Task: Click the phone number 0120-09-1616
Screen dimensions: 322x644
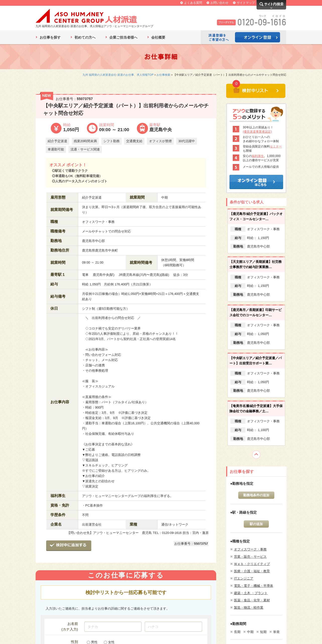Action: [x=262, y=22]
